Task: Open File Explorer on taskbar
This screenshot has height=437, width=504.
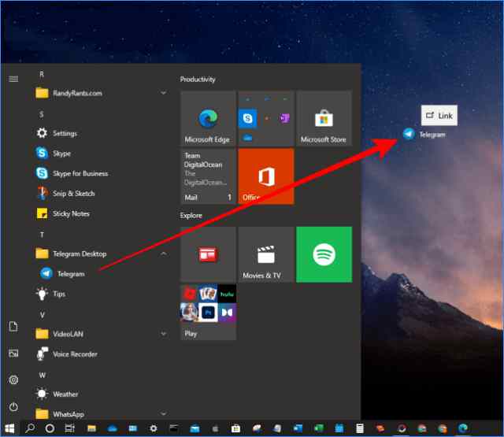Action: (91, 428)
